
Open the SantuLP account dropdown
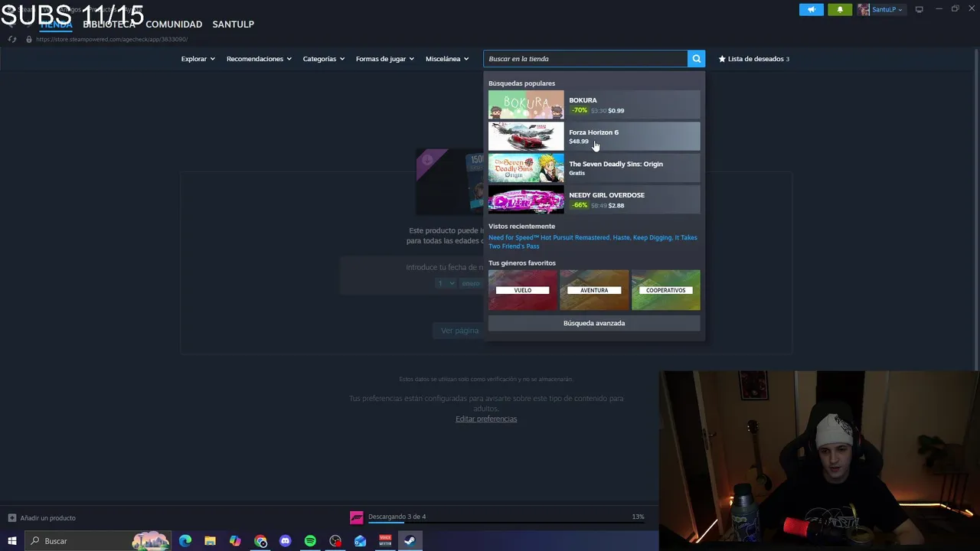click(887, 9)
